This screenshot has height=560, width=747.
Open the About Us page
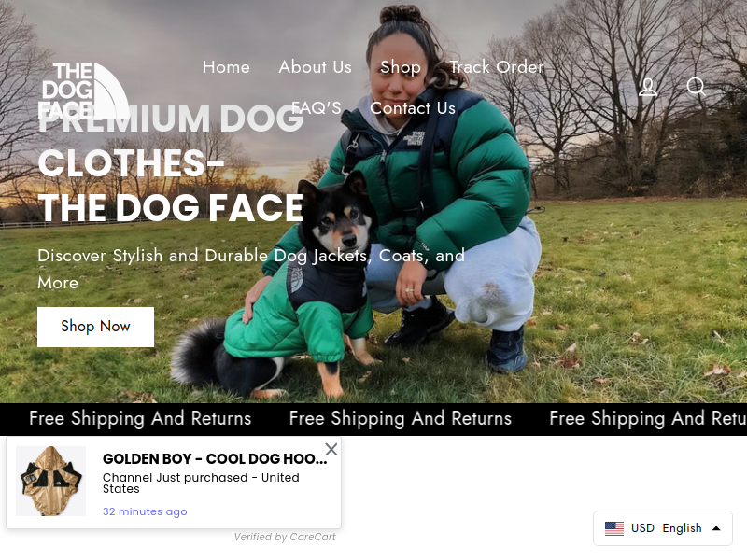tap(315, 67)
